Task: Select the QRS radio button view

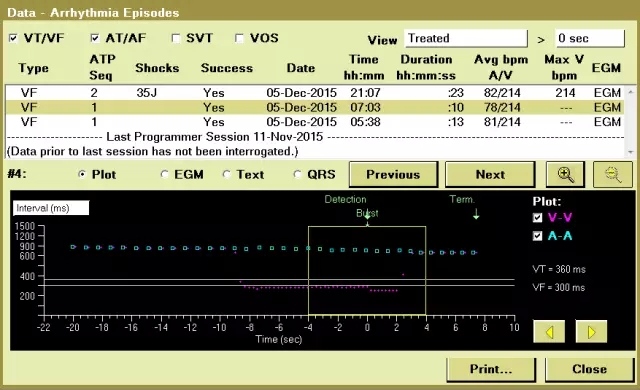Action: pyautogui.click(x=298, y=175)
